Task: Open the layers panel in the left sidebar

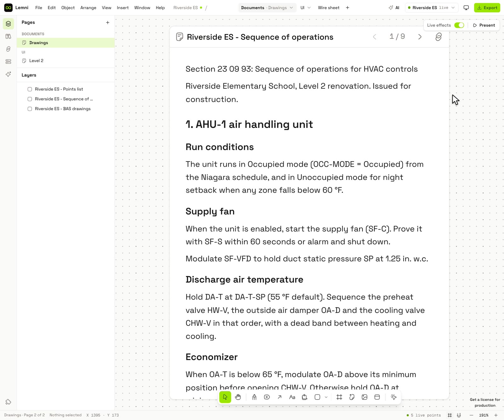Action: [8, 24]
